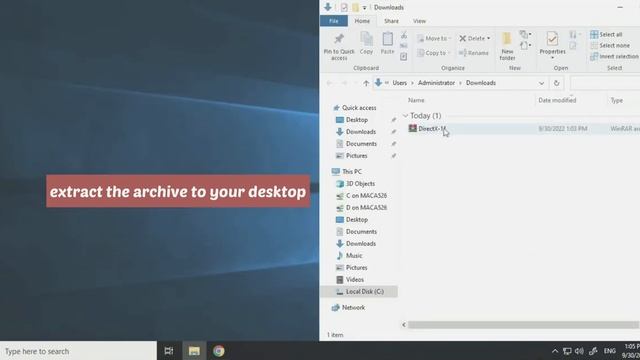Screen dimensions: 640x360
Task: Switch to the View ribbon tab
Action: pos(419,21)
